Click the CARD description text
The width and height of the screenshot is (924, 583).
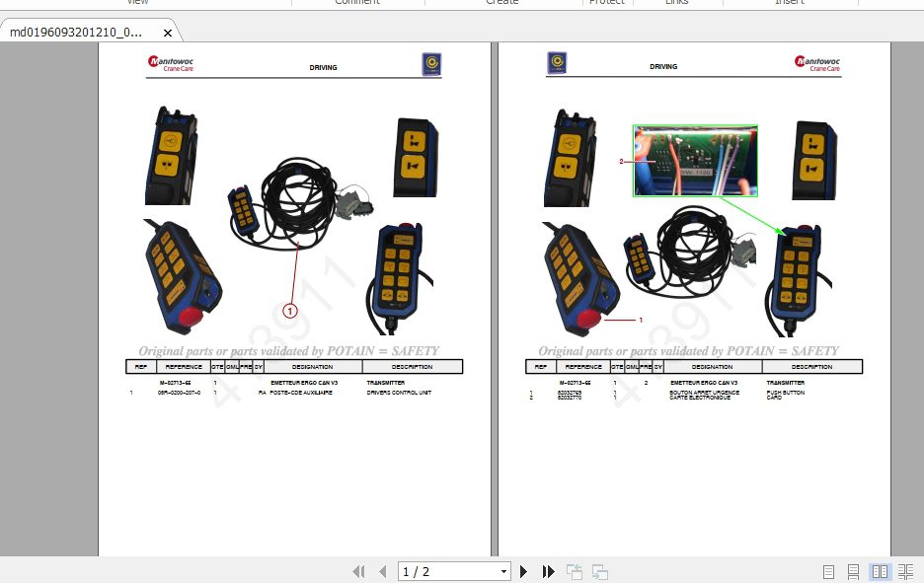[x=774, y=398]
